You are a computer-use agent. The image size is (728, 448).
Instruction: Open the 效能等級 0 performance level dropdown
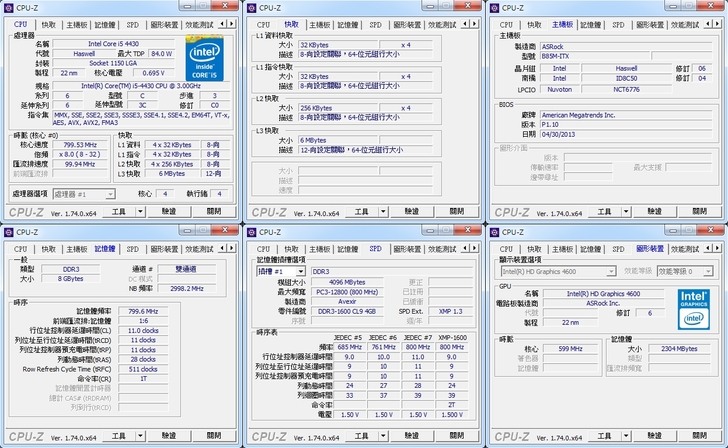click(x=685, y=271)
